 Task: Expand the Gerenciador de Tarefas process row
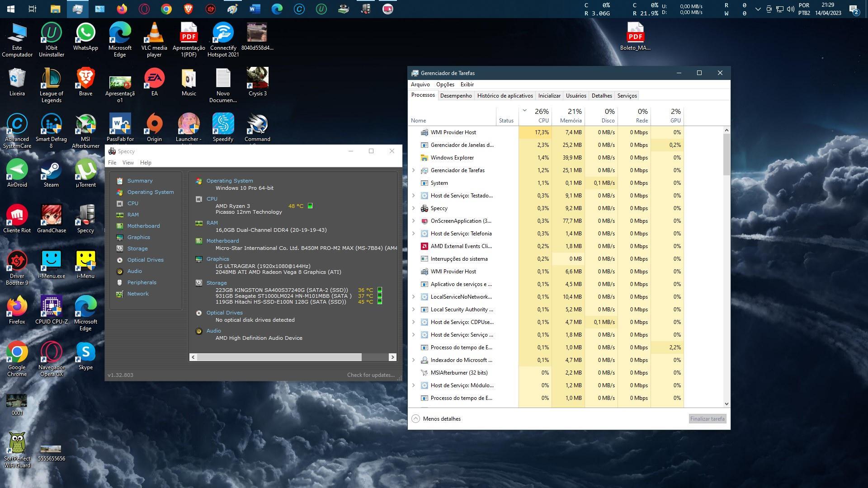413,170
